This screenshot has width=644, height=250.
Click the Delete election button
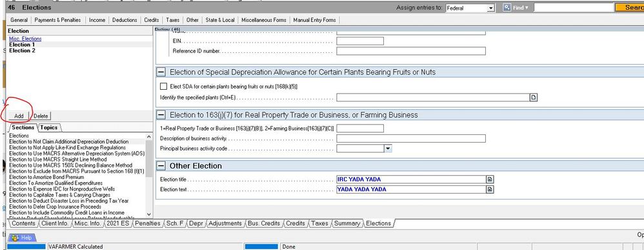click(x=41, y=116)
